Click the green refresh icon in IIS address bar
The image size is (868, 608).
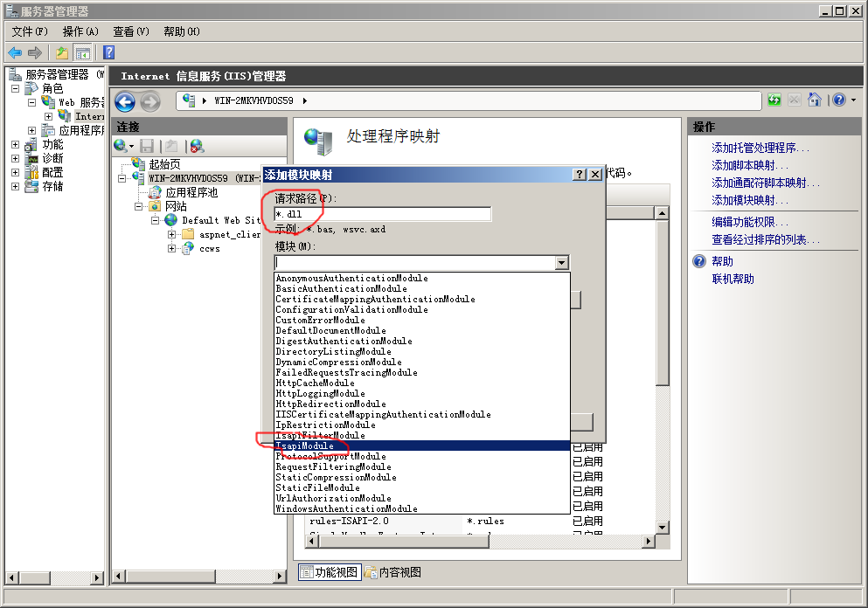pos(774,100)
